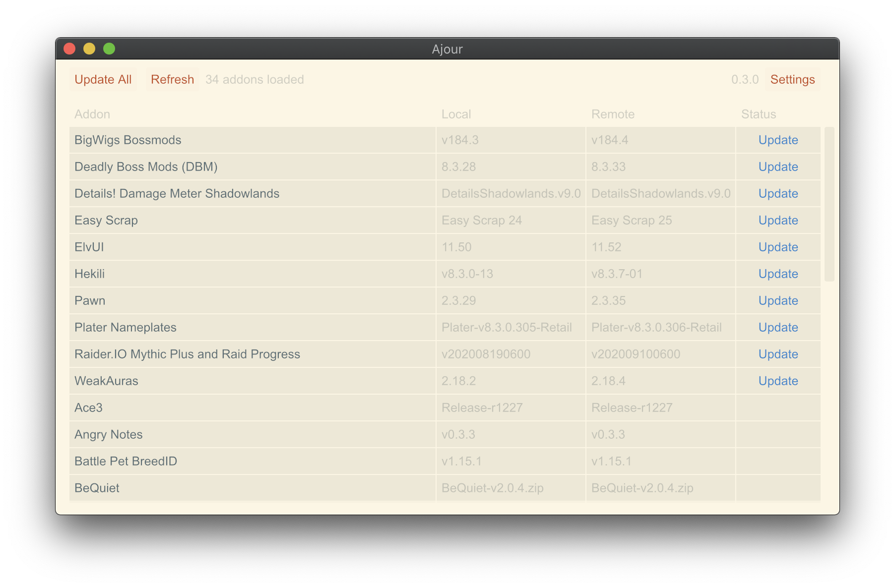Select the ElvUI addon name
This screenshot has width=895, height=588.
89,247
